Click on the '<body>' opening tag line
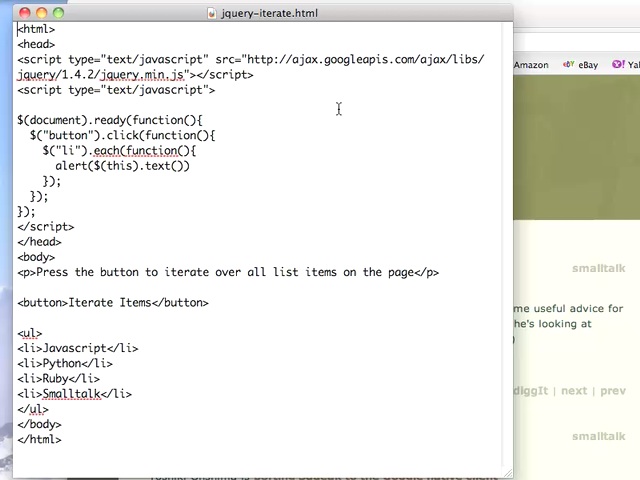The width and height of the screenshot is (640, 480). tap(36, 257)
